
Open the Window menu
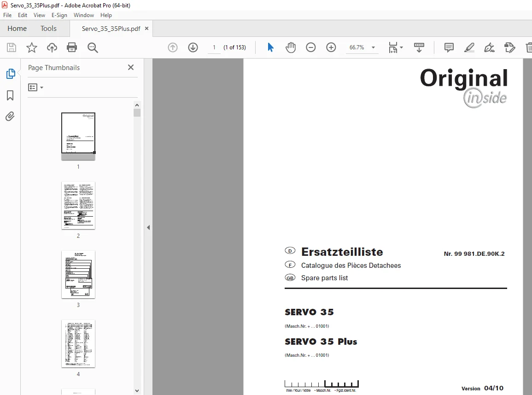click(x=84, y=15)
